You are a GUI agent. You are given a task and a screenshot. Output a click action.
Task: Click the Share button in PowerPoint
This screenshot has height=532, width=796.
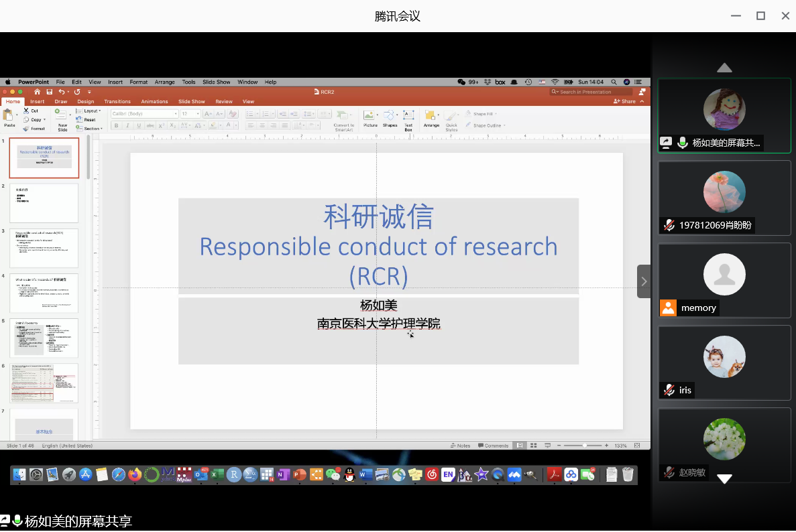click(624, 102)
